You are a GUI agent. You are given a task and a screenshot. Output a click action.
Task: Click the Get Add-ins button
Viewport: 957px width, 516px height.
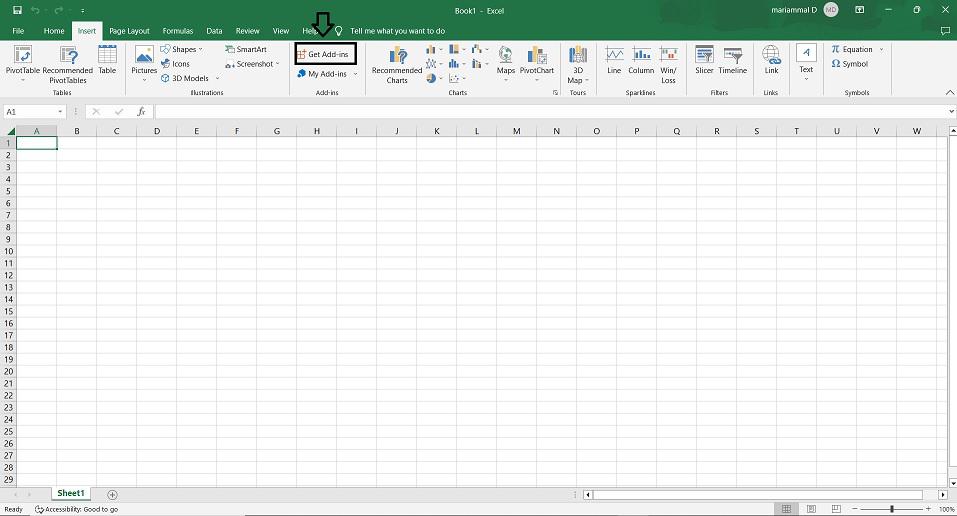tap(326, 54)
